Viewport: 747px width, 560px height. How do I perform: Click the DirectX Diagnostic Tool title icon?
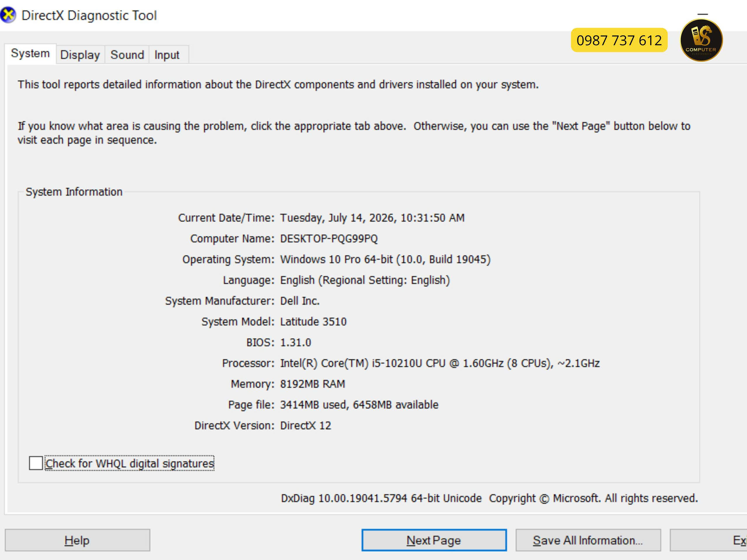pos(8,15)
